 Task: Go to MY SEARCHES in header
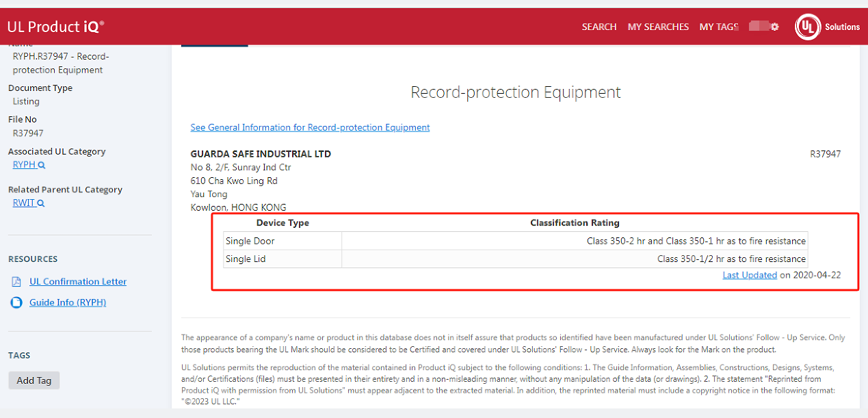pyautogui.click(x=658, y=27)
